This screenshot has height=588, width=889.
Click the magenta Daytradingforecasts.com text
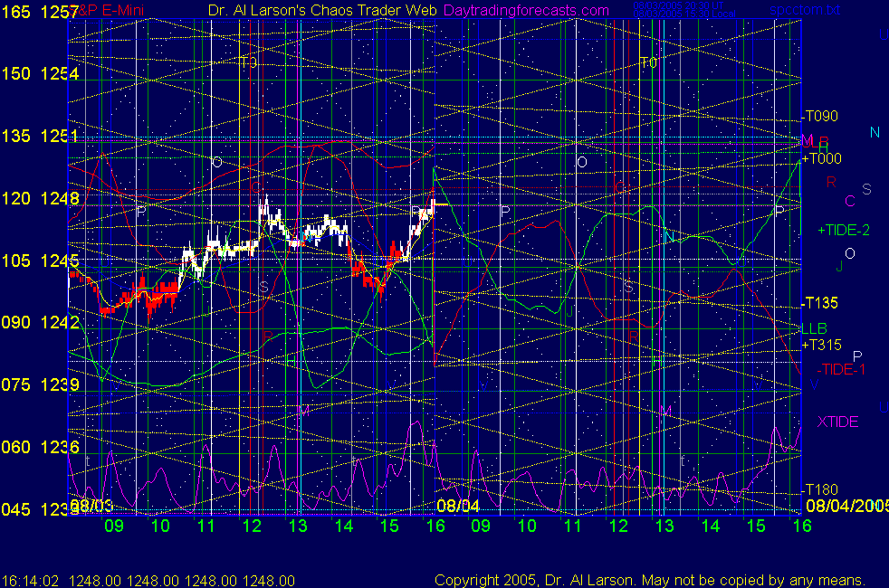(x=526, y=10)
